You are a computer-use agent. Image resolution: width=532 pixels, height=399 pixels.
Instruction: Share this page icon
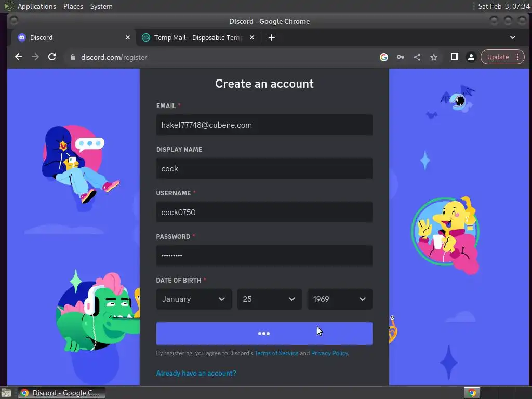(417, 57)
